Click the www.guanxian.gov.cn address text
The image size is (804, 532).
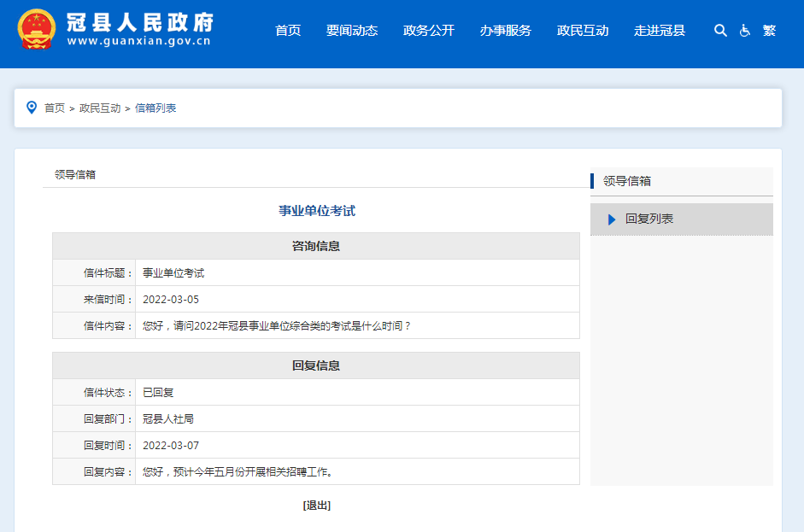[x=139, y=41]
